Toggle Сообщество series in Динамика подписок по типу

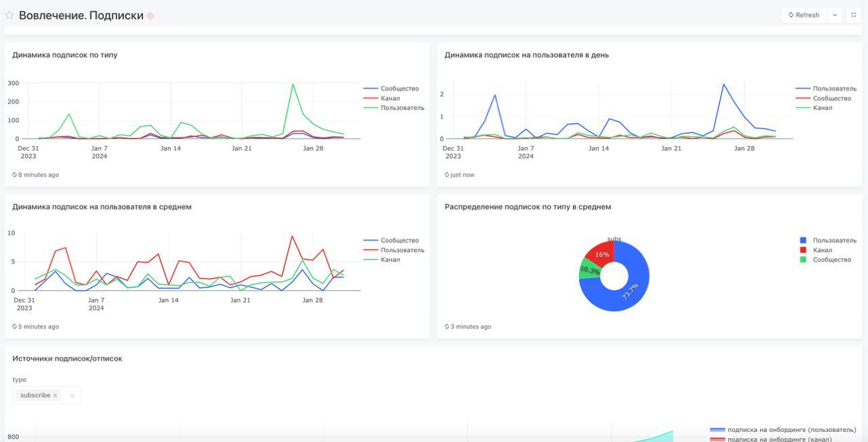coord(399,89)
